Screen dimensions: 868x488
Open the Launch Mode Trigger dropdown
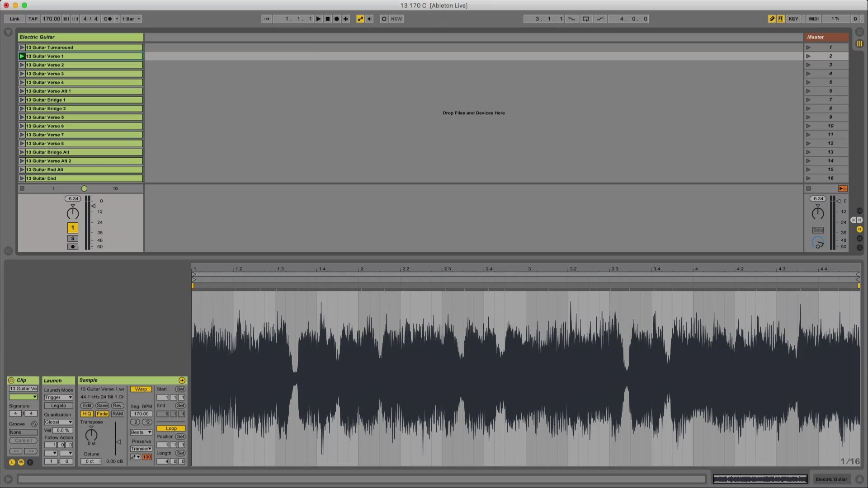(58, 398)
